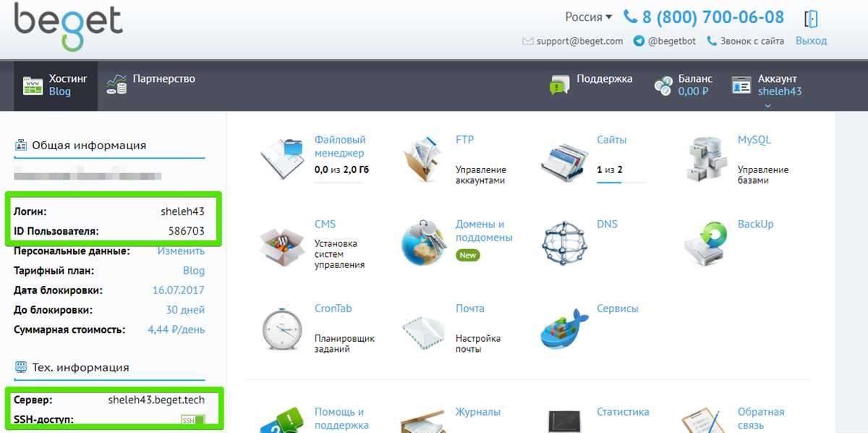
Task: Click the File Manager disk usage bar
Action: point(339,183)
